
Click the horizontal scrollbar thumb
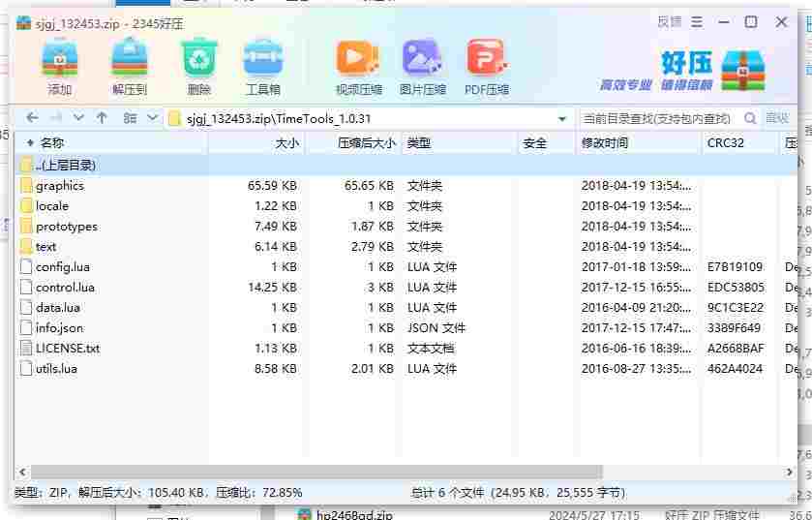point(316,472)
